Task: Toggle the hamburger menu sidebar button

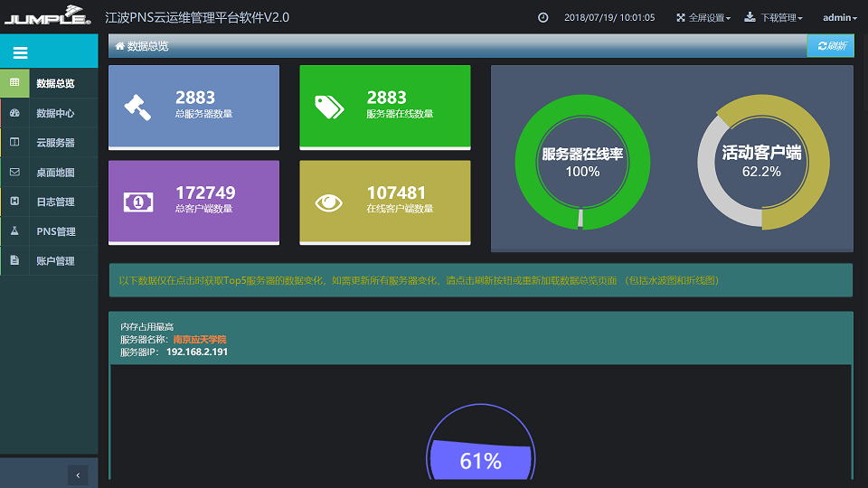Action: point(20,53)
